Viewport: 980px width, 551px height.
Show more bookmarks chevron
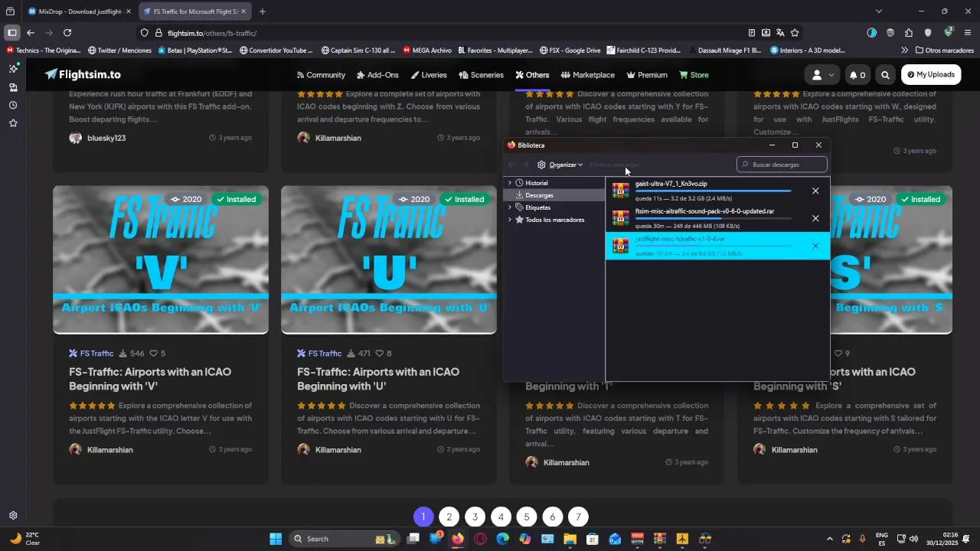tap(904, 51)
